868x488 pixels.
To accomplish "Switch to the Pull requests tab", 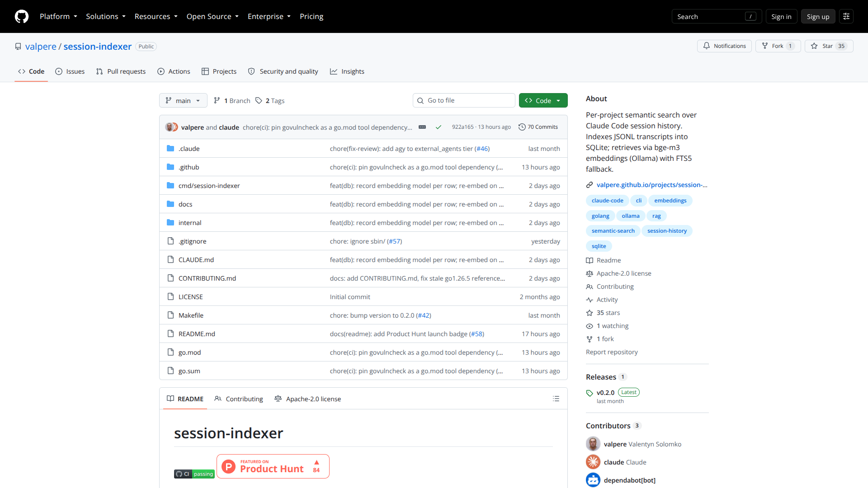I will pyautogui.click(x=121, y=71).
